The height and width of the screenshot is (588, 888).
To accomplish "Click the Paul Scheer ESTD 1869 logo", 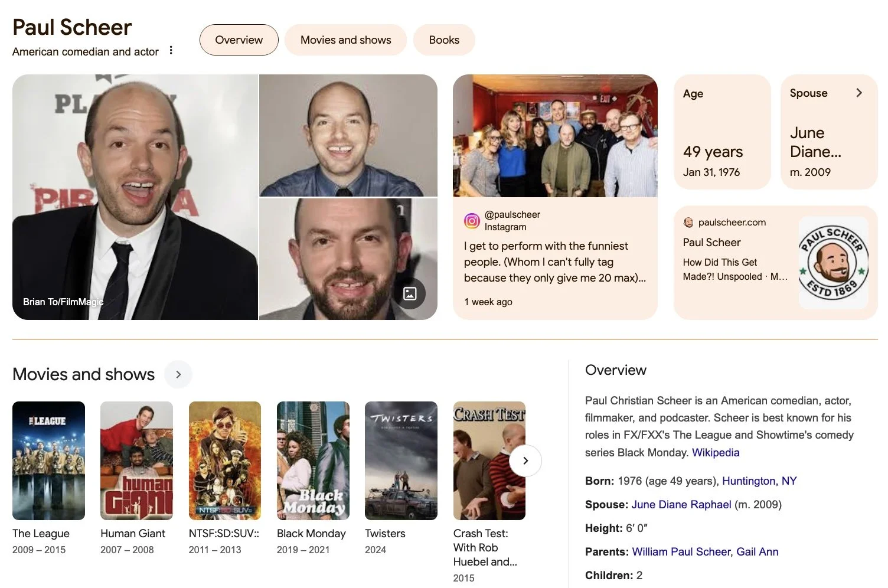I will pos(833,263).
